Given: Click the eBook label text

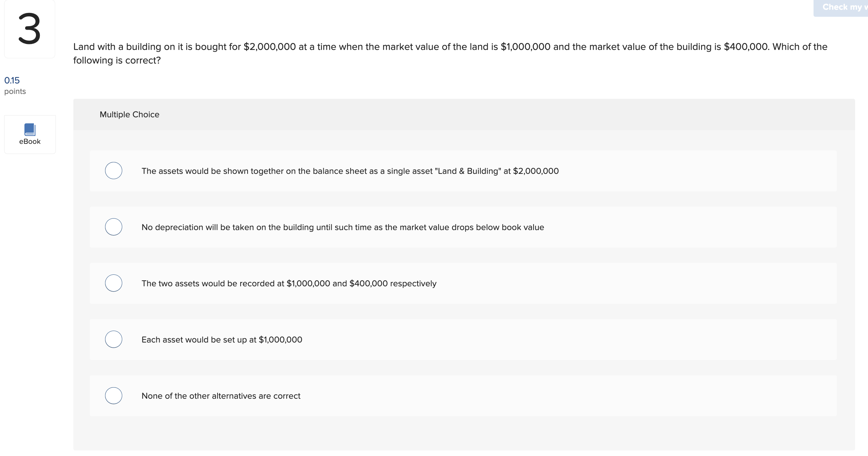Looking at the screenshot, I should pyautogui.click(x=30, y=141).
